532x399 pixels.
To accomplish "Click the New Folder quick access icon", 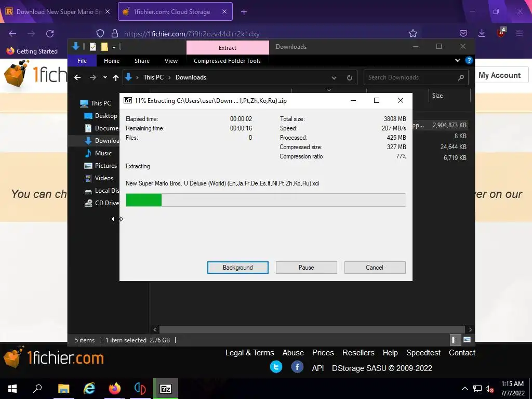I will (104, 47).
